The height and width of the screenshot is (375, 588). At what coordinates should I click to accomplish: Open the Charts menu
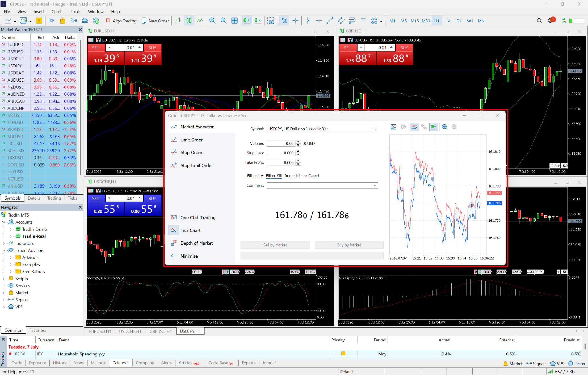pyautogui.click(x=57, y=11)
